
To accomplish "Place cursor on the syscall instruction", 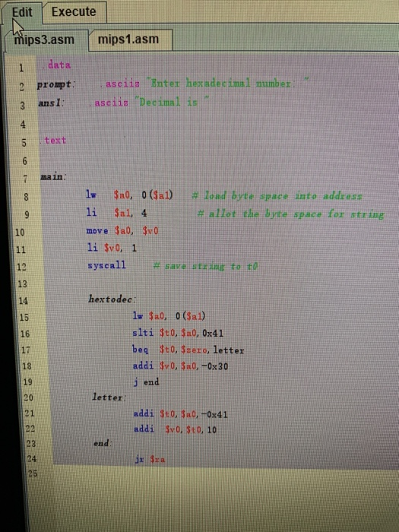I will click(106, 265).
